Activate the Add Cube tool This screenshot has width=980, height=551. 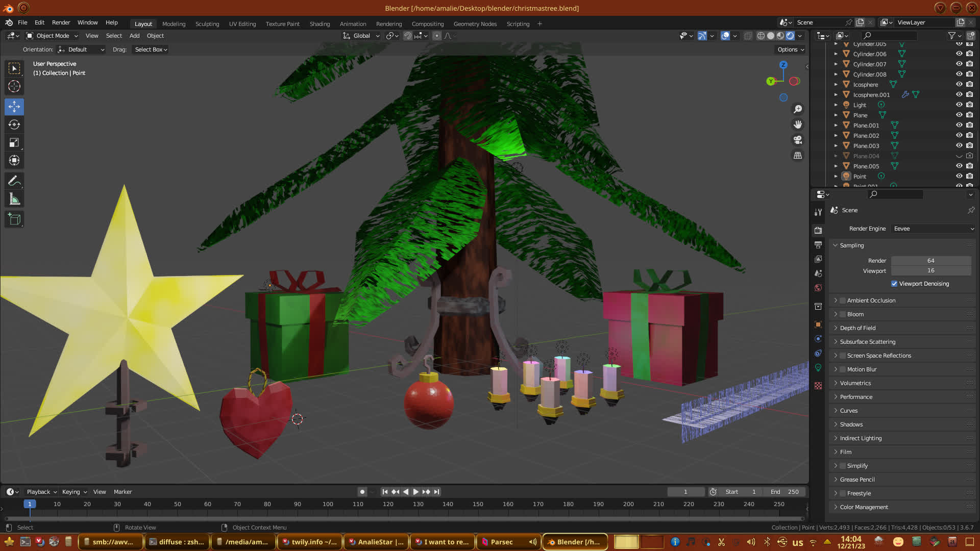pyautogui.click(x=14, y=219)
